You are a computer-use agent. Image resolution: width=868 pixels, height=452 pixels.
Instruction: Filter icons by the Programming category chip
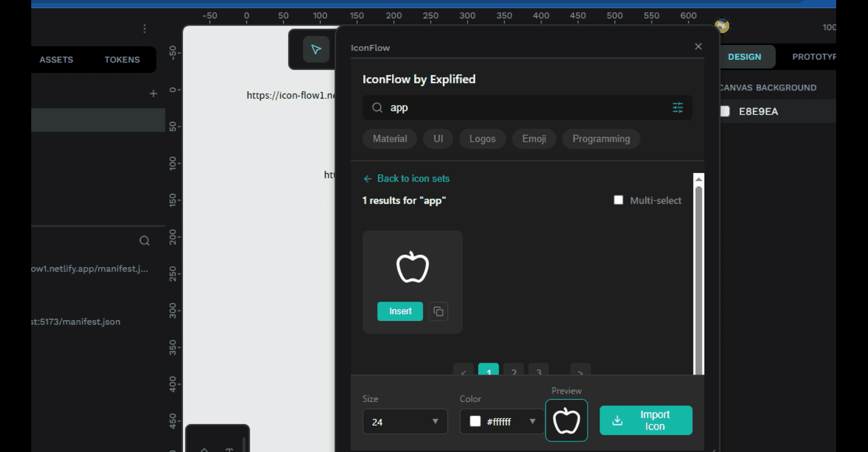(x=601, y=139)
